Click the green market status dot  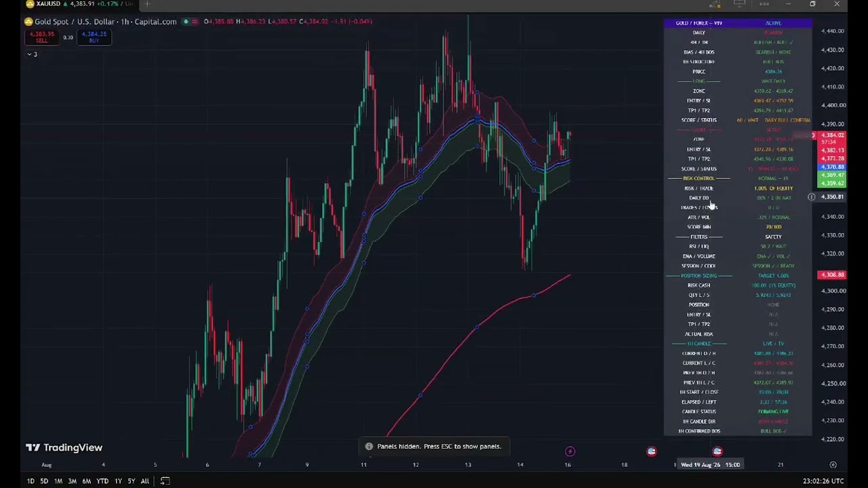click(x=186, y=22)
